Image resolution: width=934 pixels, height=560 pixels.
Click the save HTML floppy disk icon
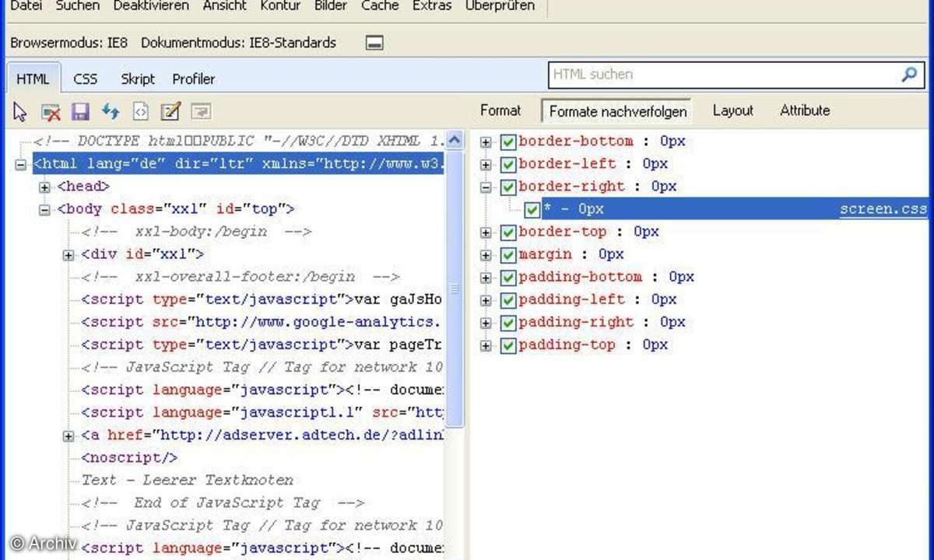80,112
